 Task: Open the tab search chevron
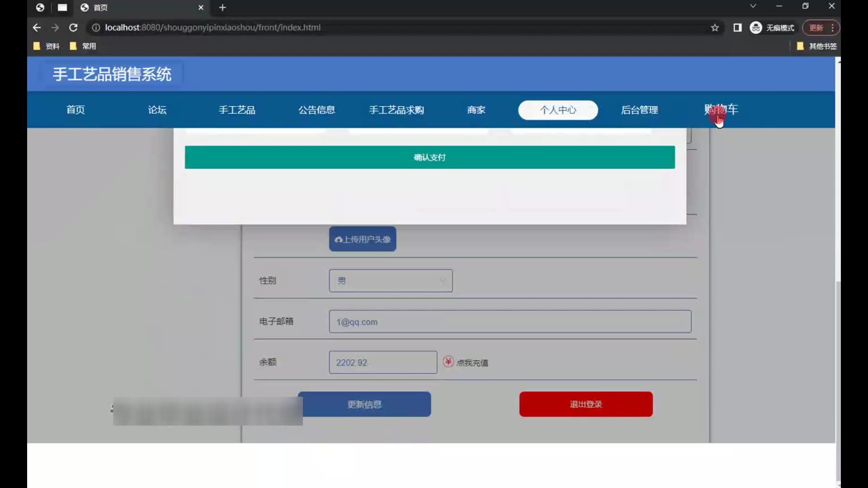[x=753, y=6]
